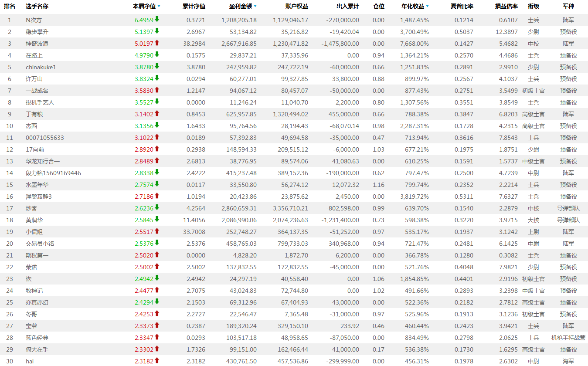
Task: Select the 海军 cell in hai row
Action: coord(568,361)
